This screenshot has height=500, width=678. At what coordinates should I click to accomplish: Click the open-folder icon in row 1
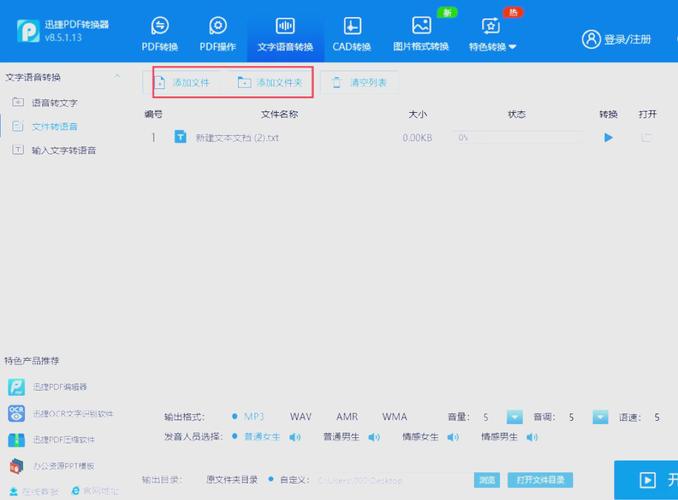point(646,138)
